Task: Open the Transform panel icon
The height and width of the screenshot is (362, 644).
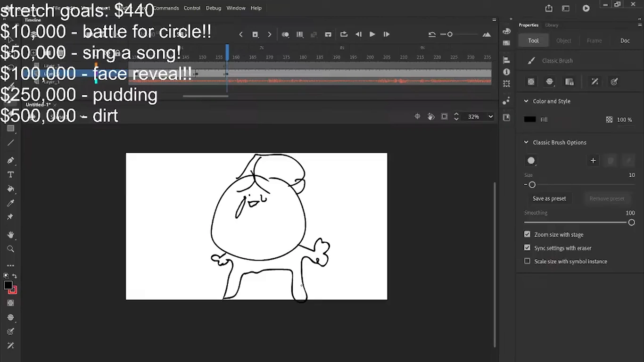Action: (x=506, y=84)
